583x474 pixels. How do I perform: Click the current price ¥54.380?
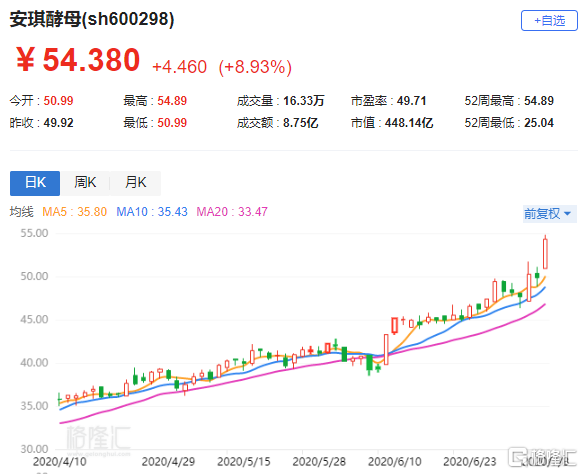tap(78, 59)
